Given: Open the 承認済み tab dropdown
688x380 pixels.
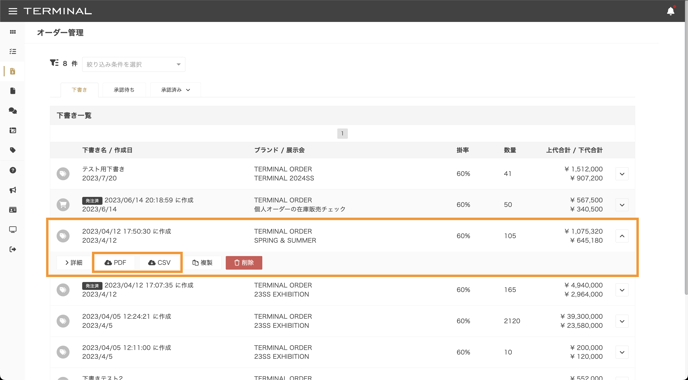Looking at the screenshot, I should [x=175, y=90].
